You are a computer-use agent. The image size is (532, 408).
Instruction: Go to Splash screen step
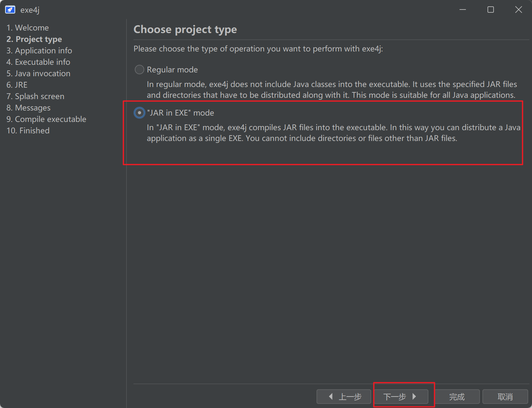point(35,96)
